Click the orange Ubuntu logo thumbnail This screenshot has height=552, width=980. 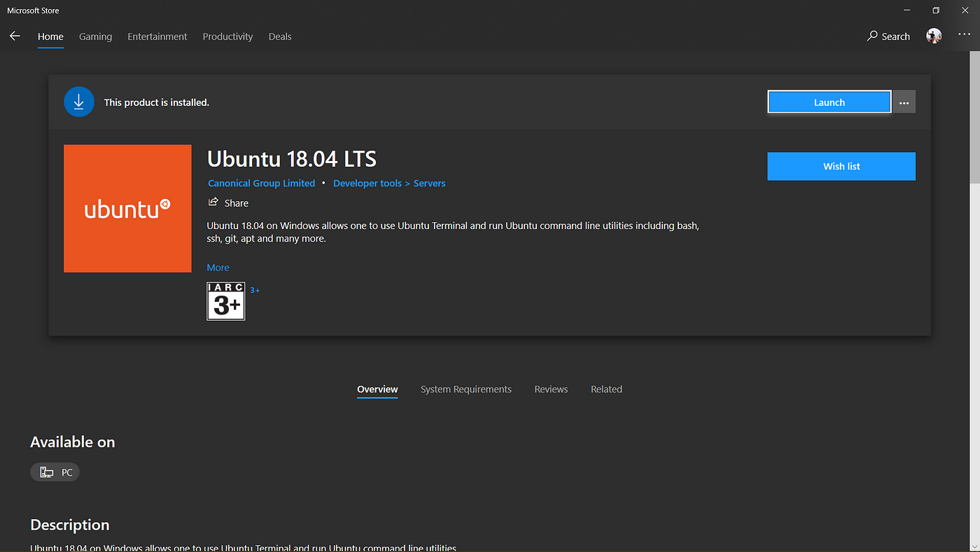(x=127, y=209)
